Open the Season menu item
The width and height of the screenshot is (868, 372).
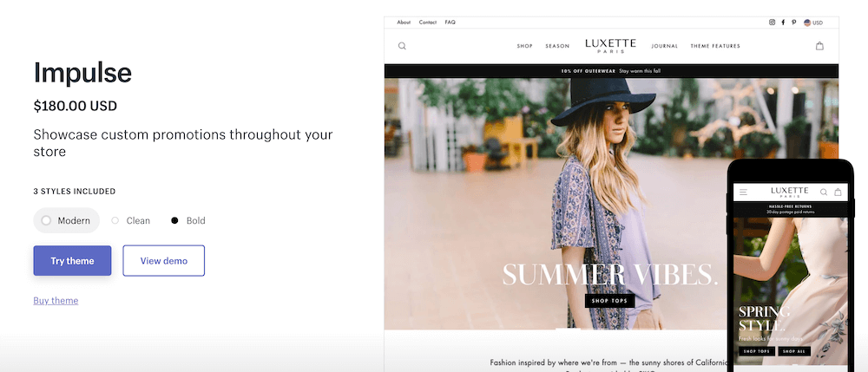(x=557, y=46)
